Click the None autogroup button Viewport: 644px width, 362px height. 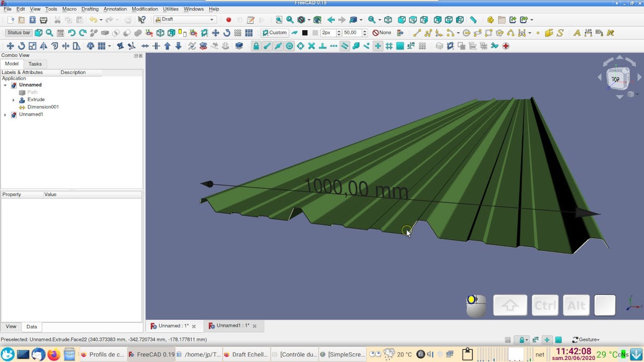tap(382, 33)
